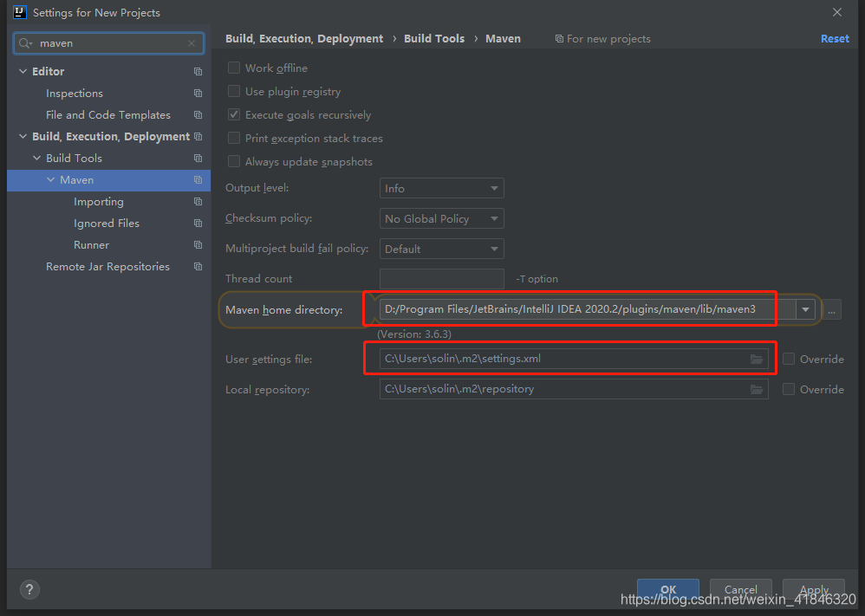Click the Maven breadcrumb label

click(x=503, y=39)
